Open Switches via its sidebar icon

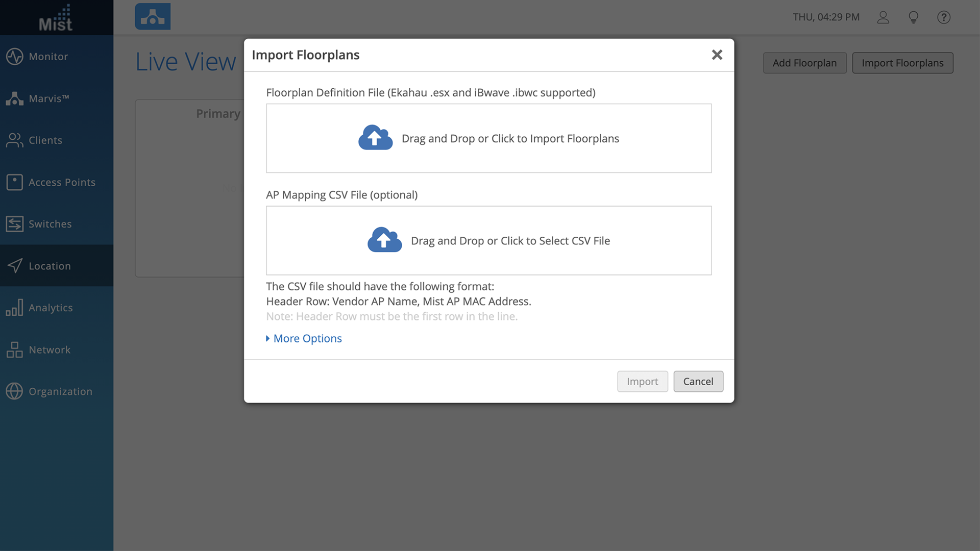click(14, 224)
